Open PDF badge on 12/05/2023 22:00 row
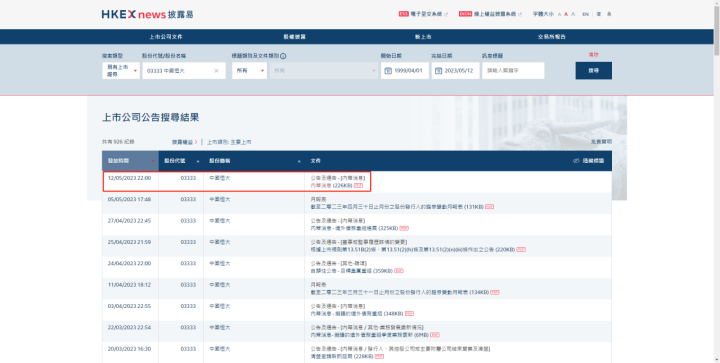This screenshot has width=720, height=363. click(358, 185)
